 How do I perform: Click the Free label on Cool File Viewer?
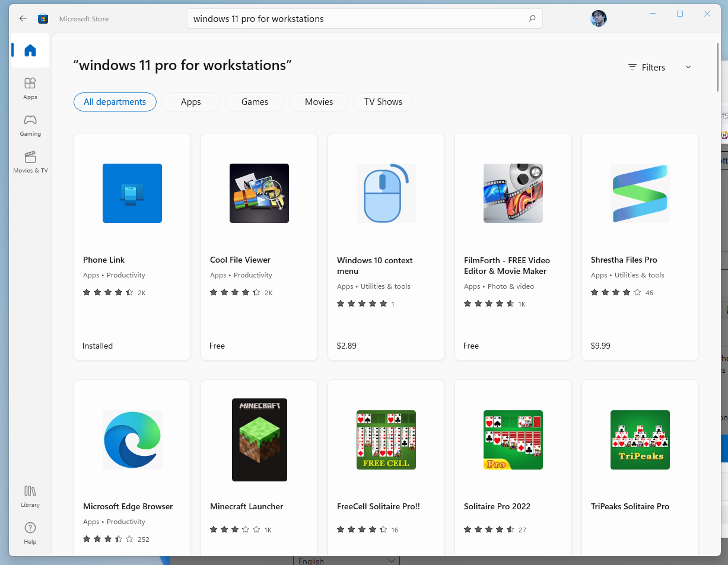click(217, 346)
